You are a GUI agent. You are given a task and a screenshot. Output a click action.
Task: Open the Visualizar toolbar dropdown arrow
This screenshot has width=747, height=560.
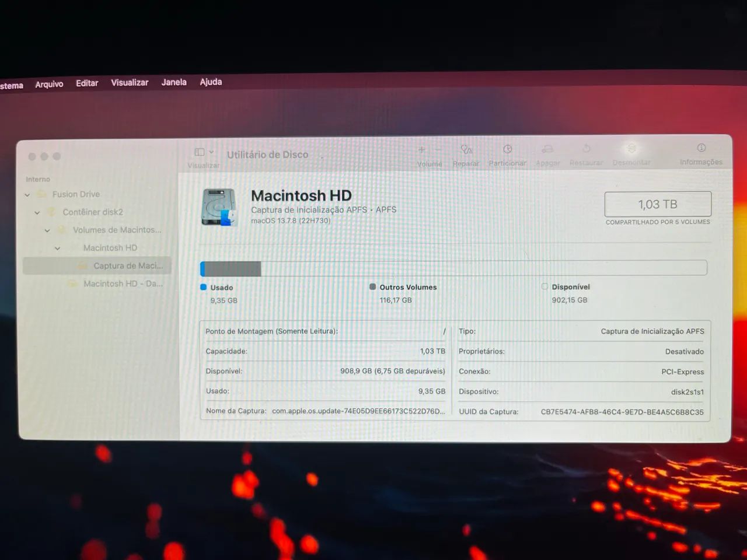click(211, 152)
